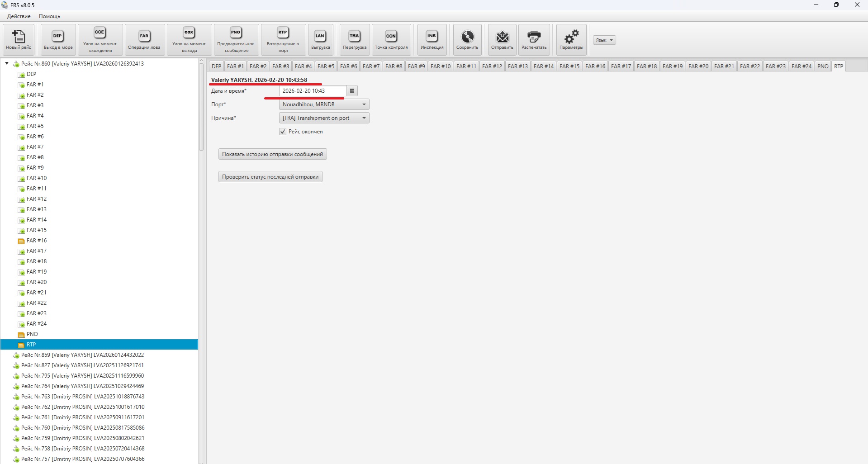This screenshot has height=464, width=868.
Task: Uncheck the Рейс окончен checkbox
Action: coord(283,132)
